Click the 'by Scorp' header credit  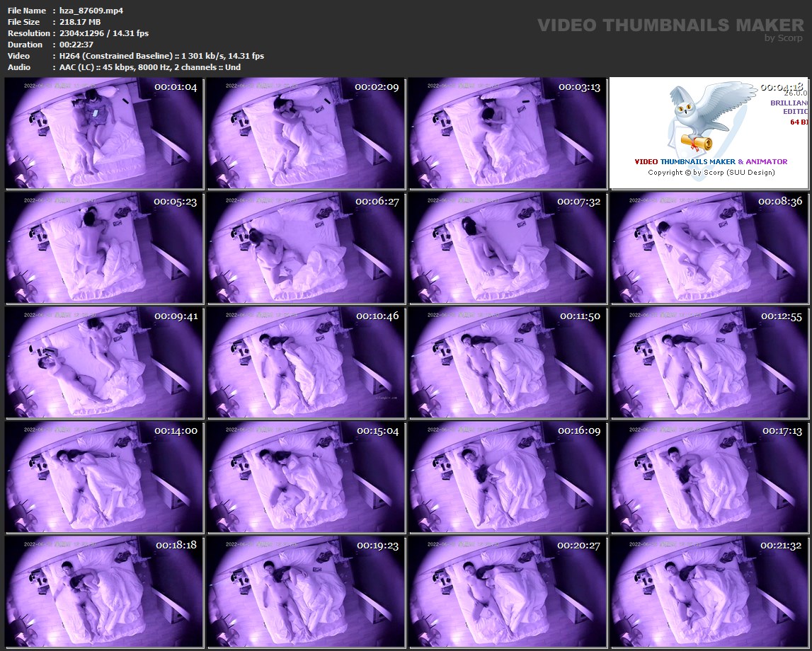(x=784, y=38)
